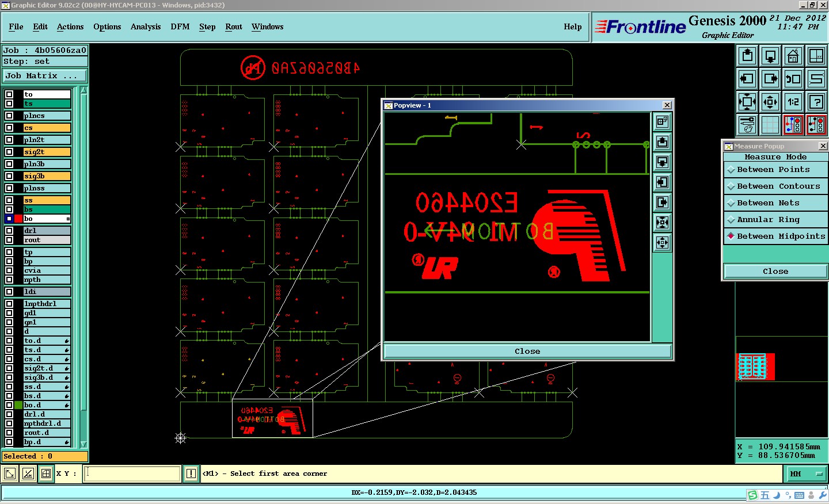Click the pan left view icon
829x504 pixels.
click(x=747, y=79)
